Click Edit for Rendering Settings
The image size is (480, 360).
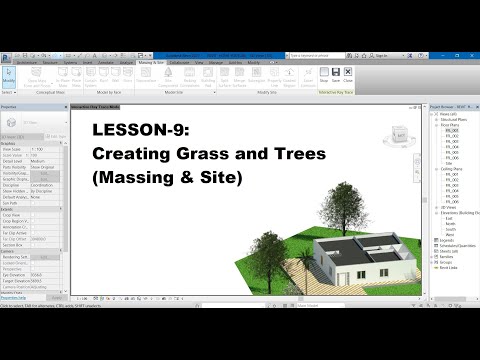pos(45,257)
